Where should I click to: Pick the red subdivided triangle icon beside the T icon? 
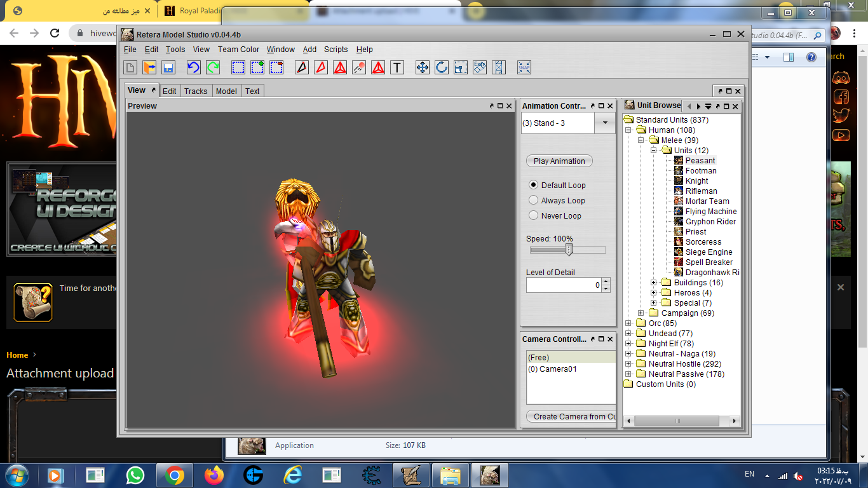tap(378, 67)
